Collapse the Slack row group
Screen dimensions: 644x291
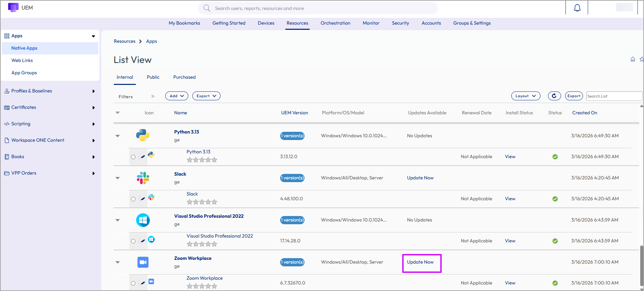coord(118,178)
